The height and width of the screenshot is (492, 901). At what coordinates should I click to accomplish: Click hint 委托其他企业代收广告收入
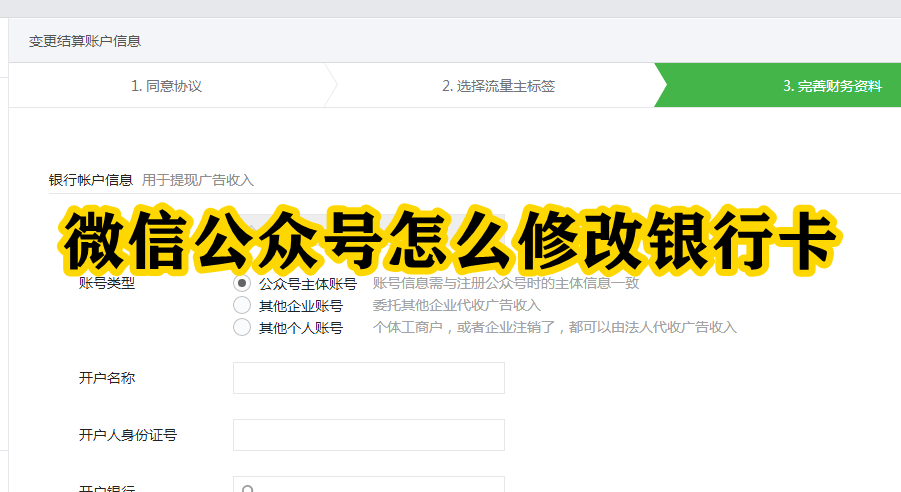(456, 305)
